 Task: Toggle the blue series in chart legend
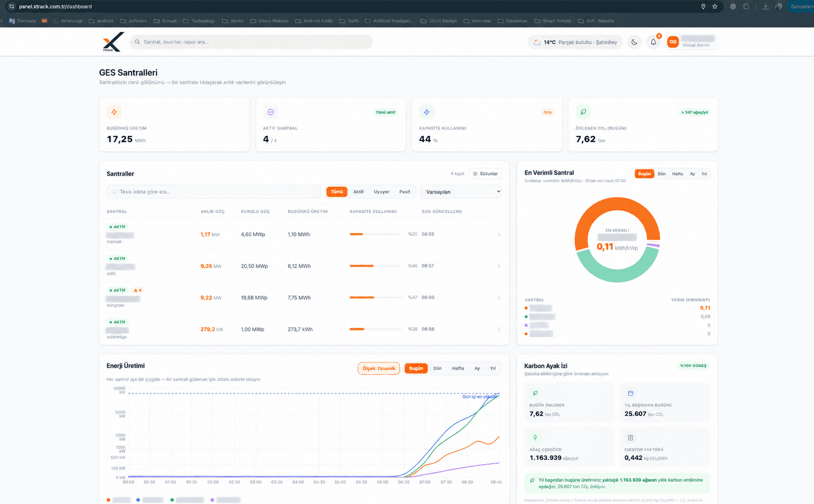pos(150,500)
